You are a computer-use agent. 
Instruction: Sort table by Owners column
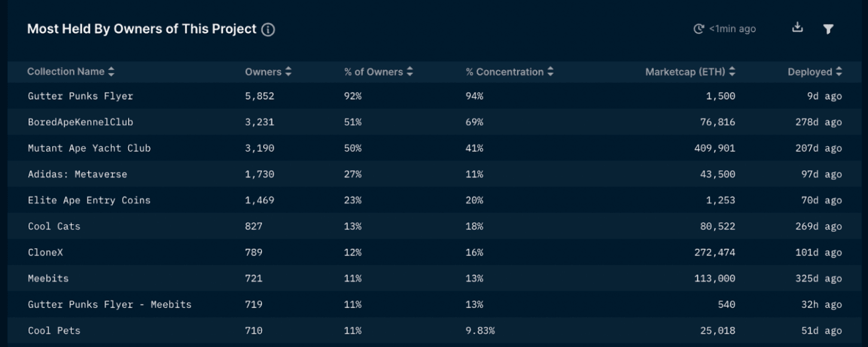click(288, 72)
